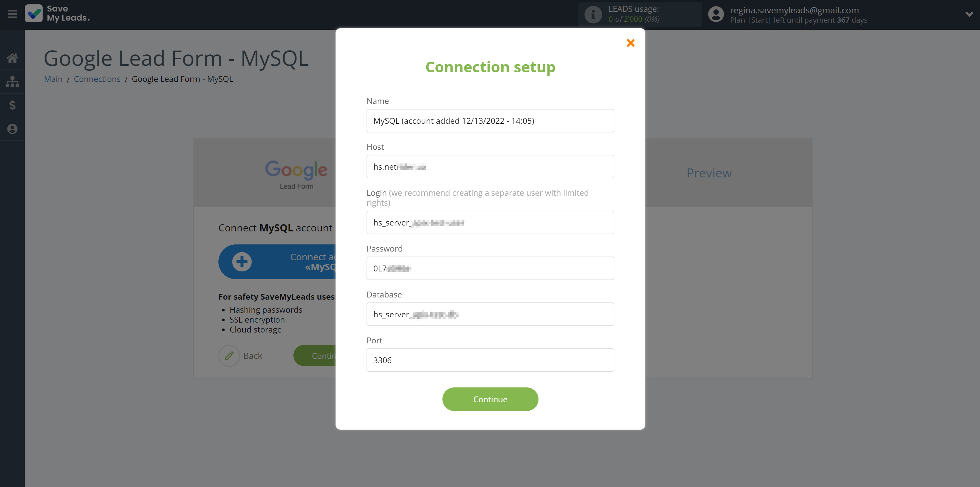Viewport: 980px width, 487px height.
Task: Open the hamburger menu icon
Action: click(12, 14)
